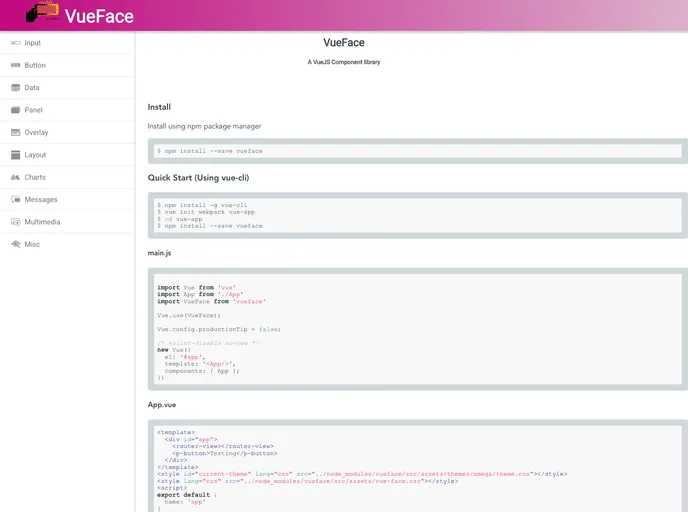
Task: Click the Panel sidebar icon
Action: click(x=15, y=110)
